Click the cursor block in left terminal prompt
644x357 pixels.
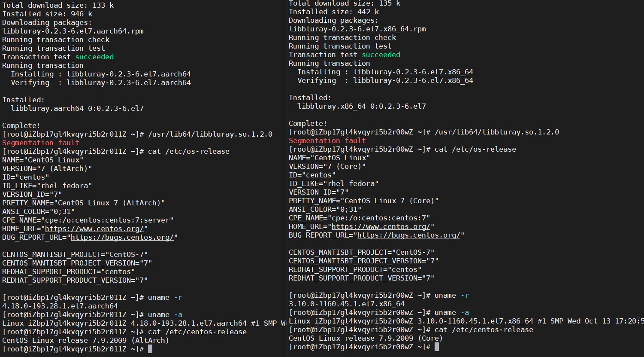tap(150, 349)
